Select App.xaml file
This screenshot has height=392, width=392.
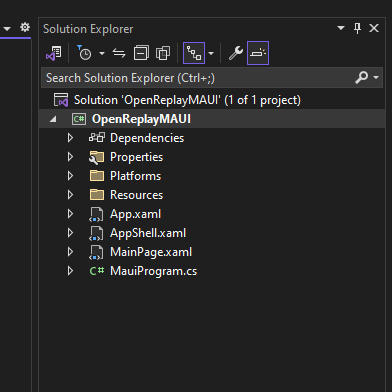pyautogui.click(x=135, y=214)
